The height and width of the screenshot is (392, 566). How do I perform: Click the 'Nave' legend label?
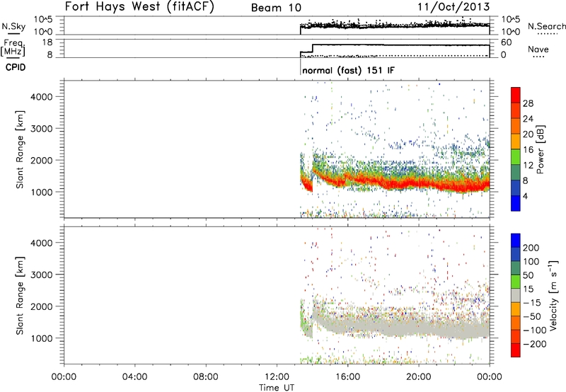click(x=538, y=49)
